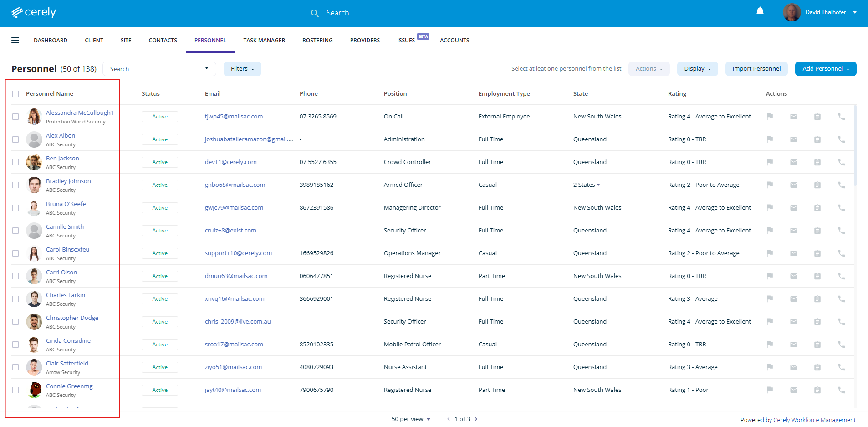Image resolution: width=868 pixels, height=427 pixels.
Task: Go to next page using pagination arrow
Action: (476, 419)
